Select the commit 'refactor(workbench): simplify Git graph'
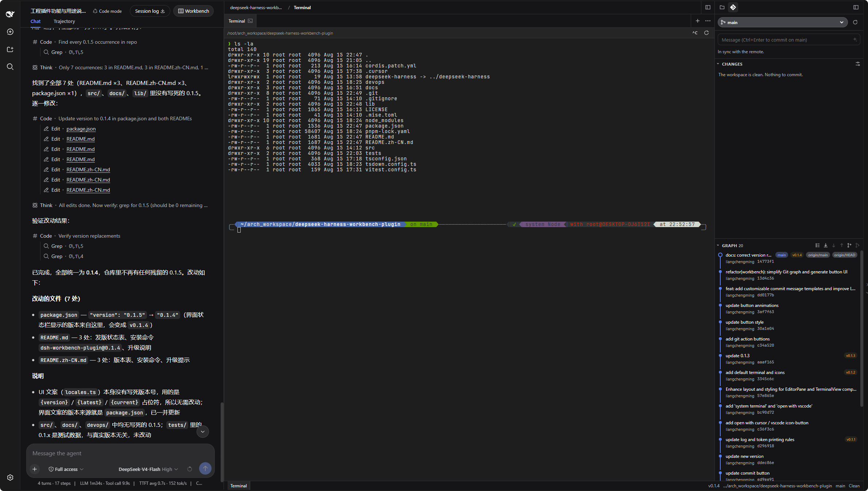 coord(788,275)
